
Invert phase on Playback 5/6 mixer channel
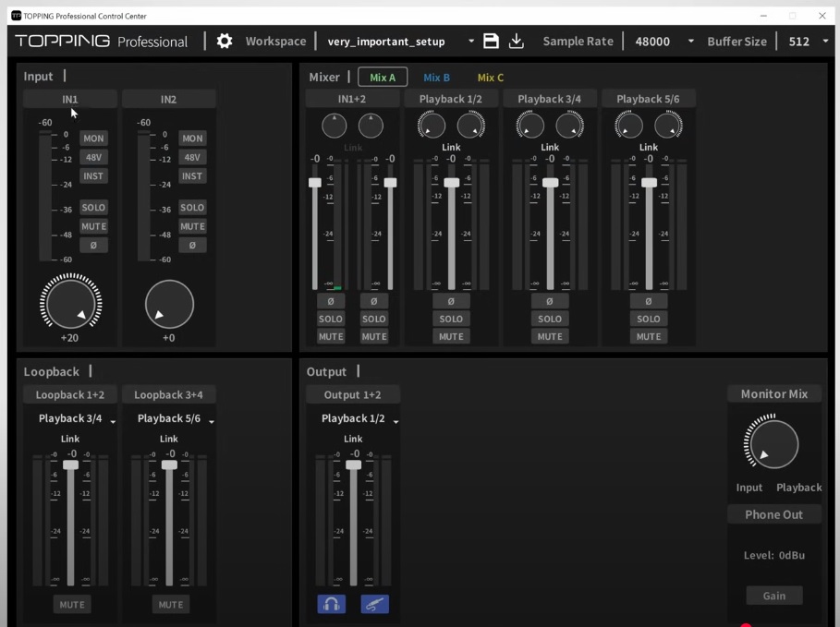pyautogui.click(x=648, y=301)
